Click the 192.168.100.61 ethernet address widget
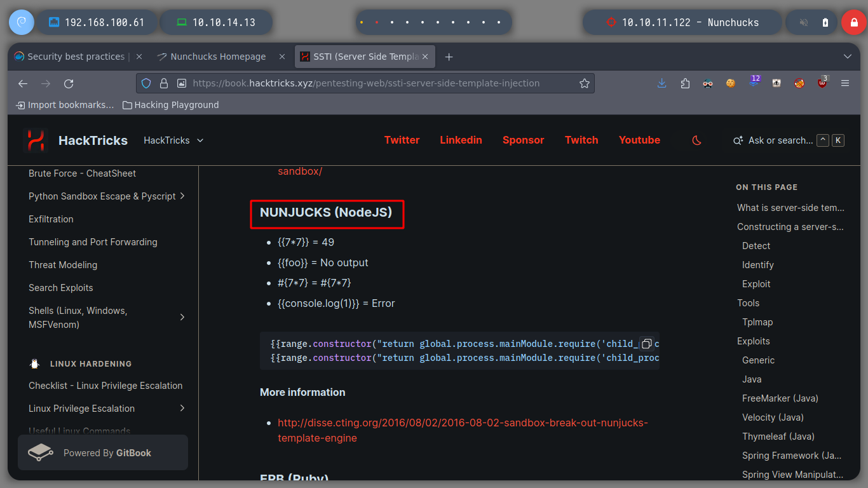Image resolution: width=868 pixels, height=488 pixels. 97,22
